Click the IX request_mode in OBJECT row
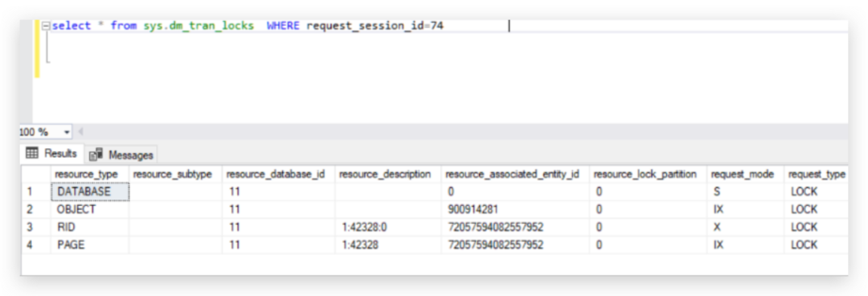Viewport: 868px width, 296px height. (746, 209)
